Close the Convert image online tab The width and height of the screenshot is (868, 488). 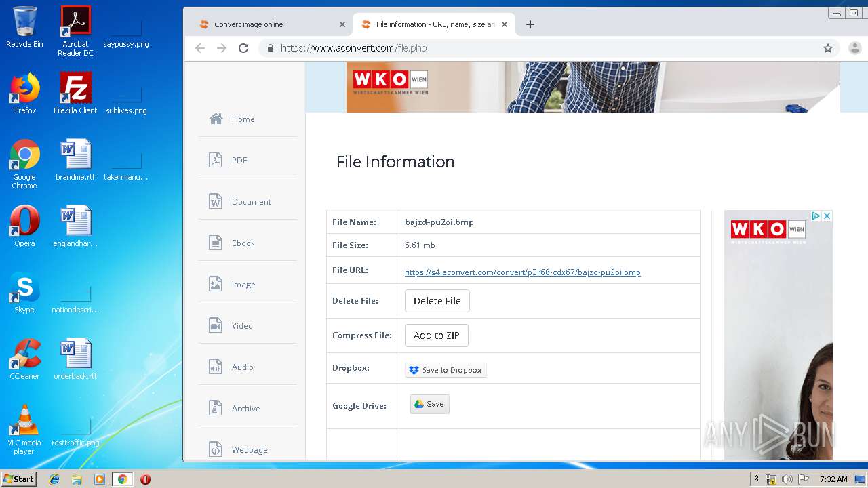(342, 24)
